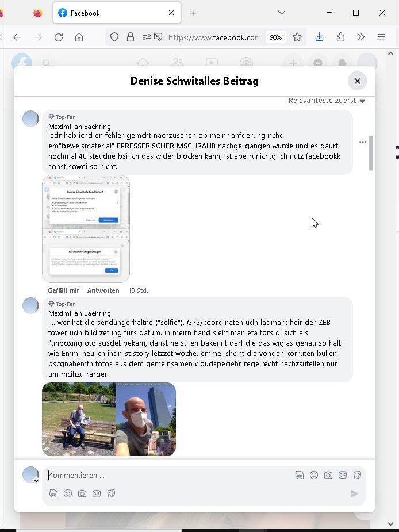Click the Firefox pinned tab icon
Image resolution: width=399 pixels, height=532 pixels.
click(38, 13)
